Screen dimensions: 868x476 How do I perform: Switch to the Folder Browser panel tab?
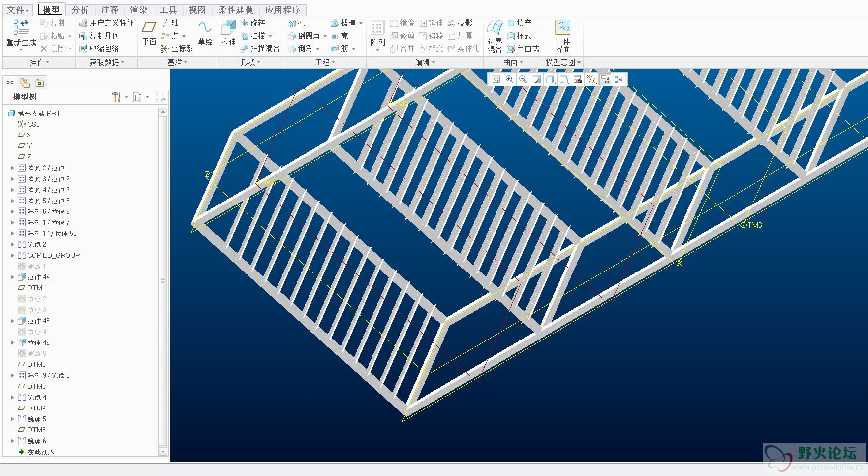point(25,83)
